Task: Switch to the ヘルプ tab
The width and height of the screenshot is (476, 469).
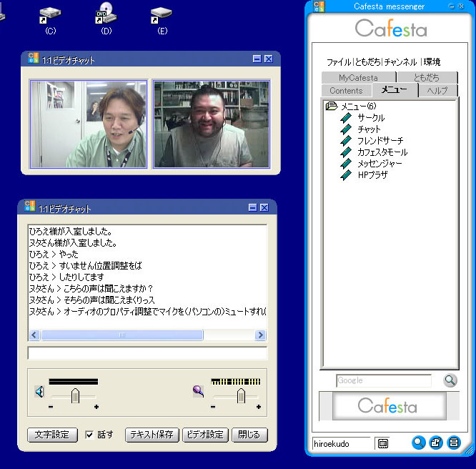Action: 437,91
